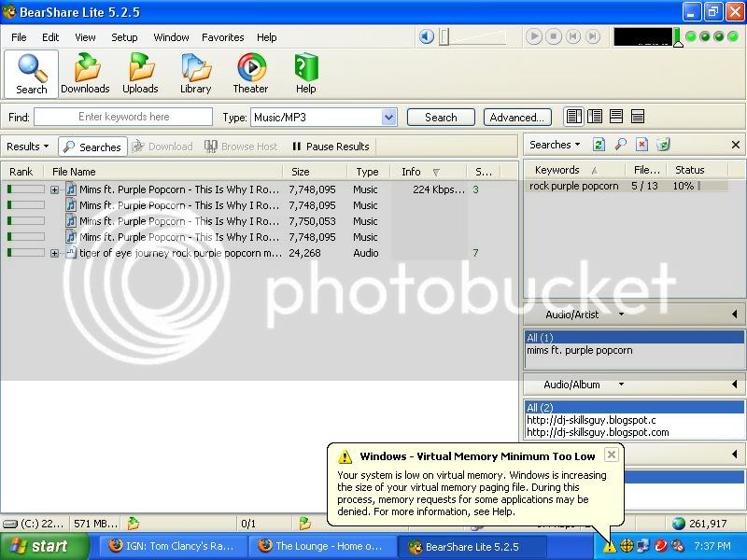The width and height of the screenshot is (747, 560).
Task: Click the Browse Host toolbar button
Action: click(x=241, y=147)
